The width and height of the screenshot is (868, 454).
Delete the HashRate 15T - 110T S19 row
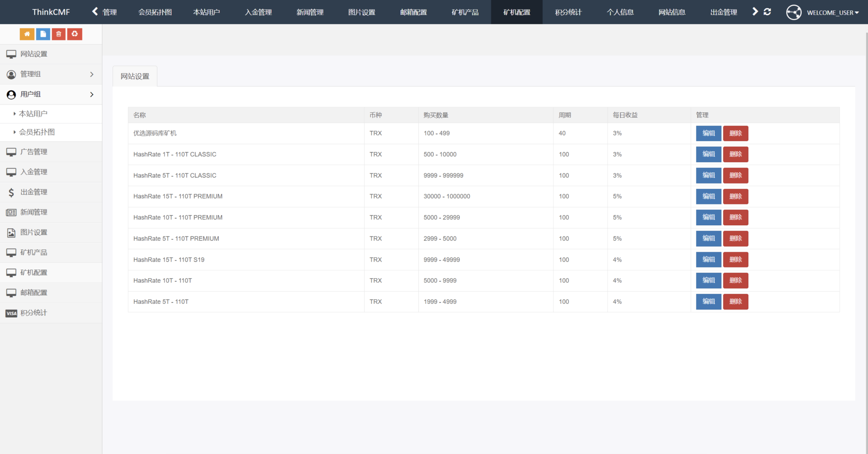click(735, 260)
